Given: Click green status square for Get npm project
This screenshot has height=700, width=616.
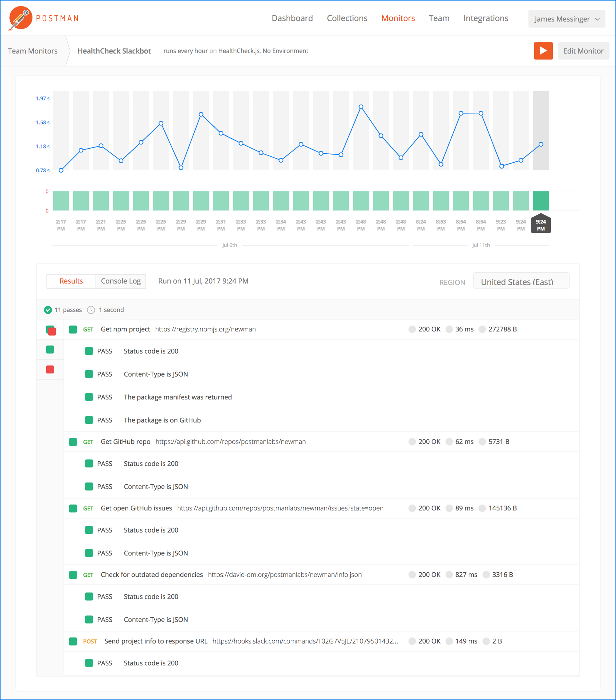Looking at the screenshot, I should pos(73,329).
